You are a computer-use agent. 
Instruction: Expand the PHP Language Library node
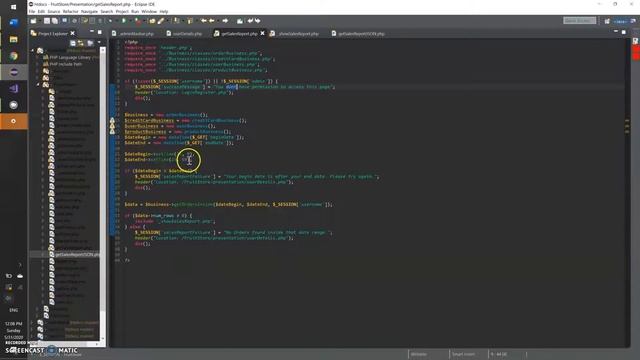tap(38, 58)
